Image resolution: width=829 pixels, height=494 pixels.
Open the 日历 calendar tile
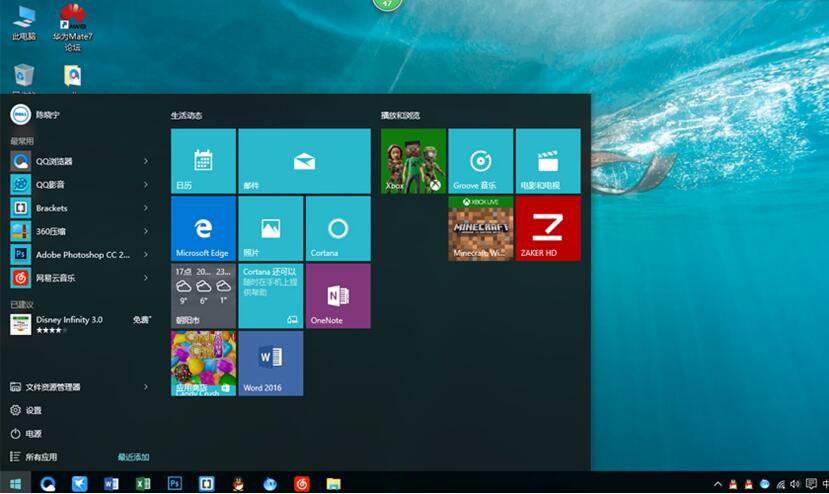point(204,161)
